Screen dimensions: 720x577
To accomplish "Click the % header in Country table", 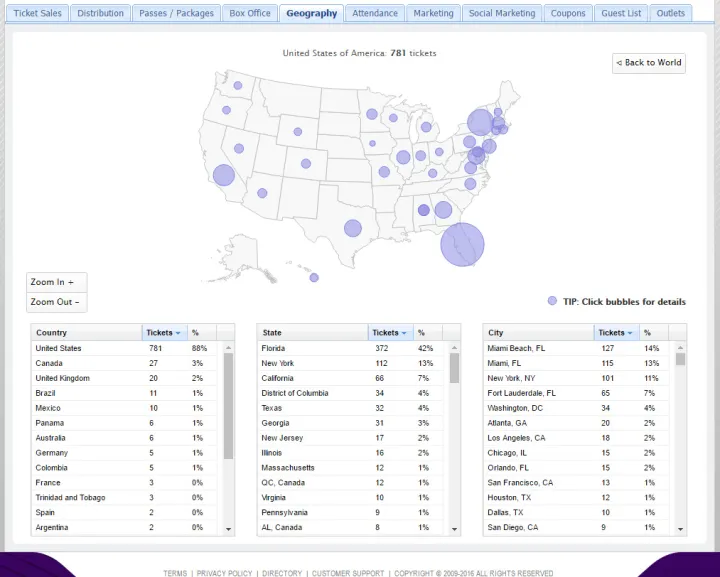I will tap(202, 333).
